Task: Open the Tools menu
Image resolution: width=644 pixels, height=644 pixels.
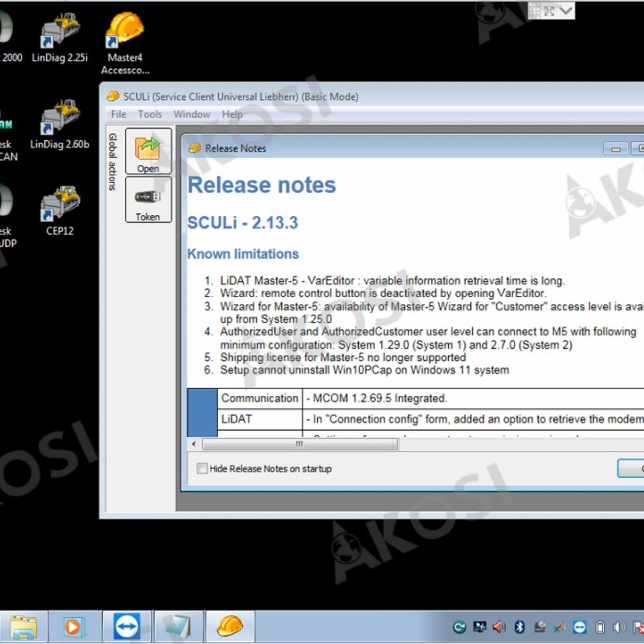Action: [x=150, y=114]
